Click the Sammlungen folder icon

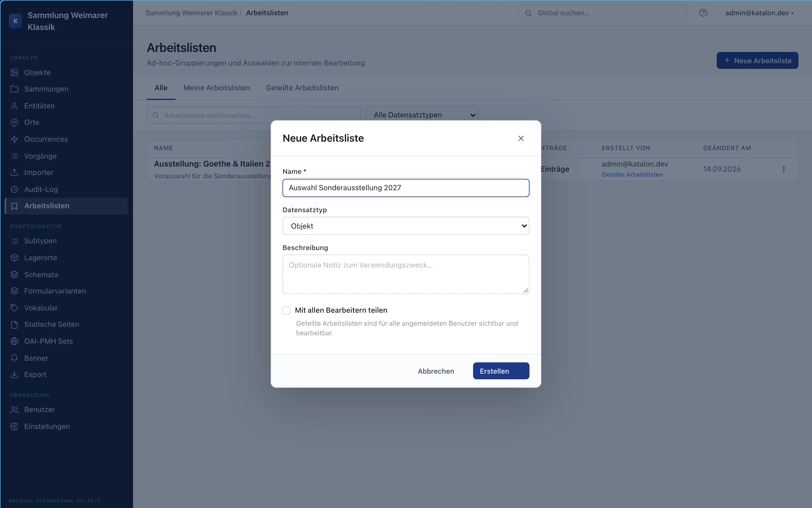[x=14, y=89]
